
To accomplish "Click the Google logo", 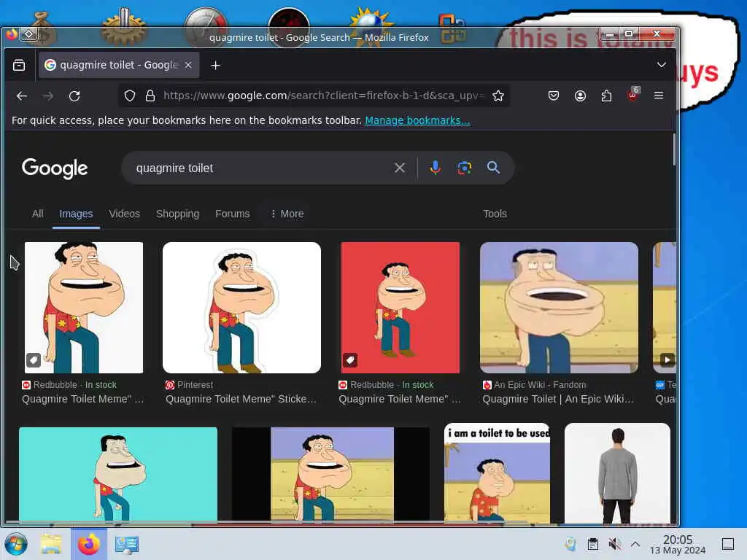I will pos(55,168).
